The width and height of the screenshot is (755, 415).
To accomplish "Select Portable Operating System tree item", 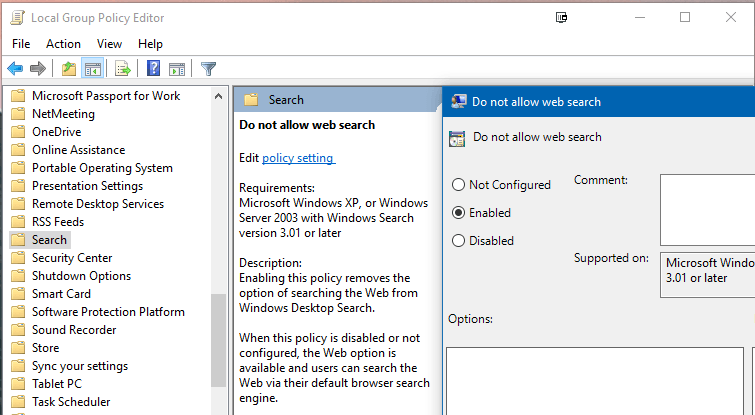I will [102, 168].
